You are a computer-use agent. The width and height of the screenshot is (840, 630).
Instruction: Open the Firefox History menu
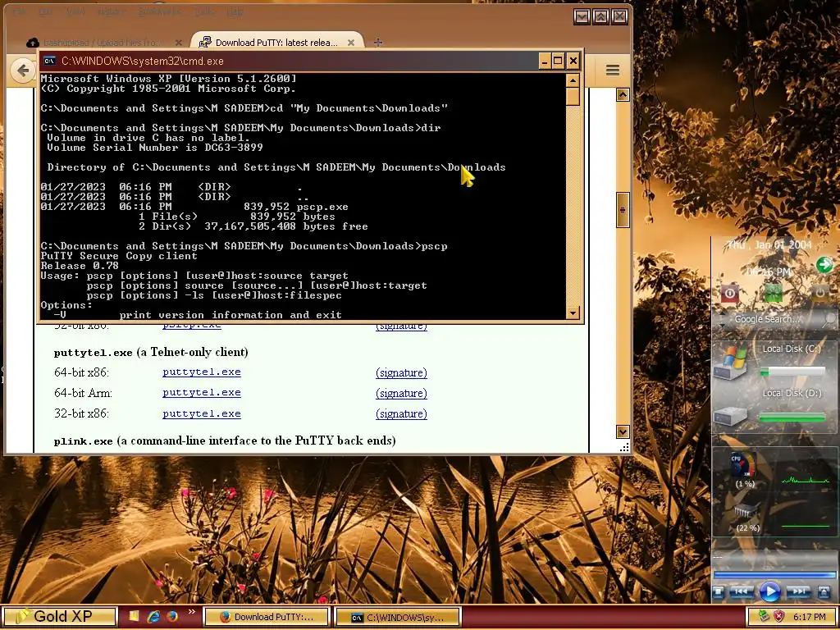110,11
